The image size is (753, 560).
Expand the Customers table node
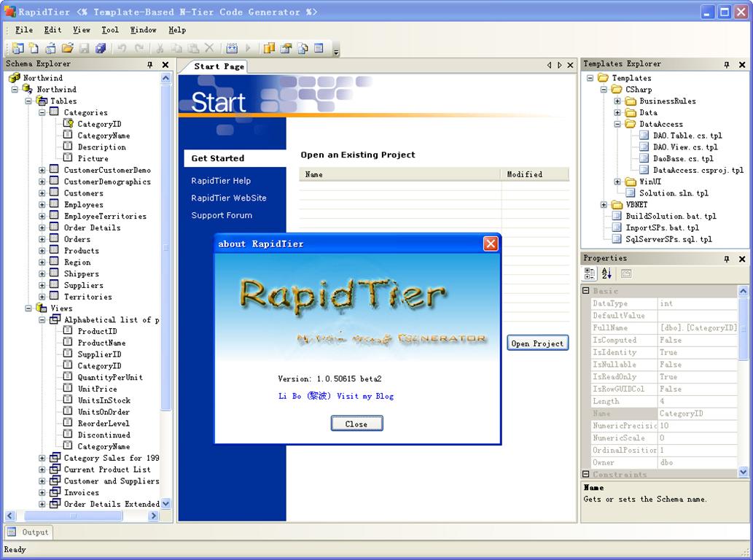(42, 193)
